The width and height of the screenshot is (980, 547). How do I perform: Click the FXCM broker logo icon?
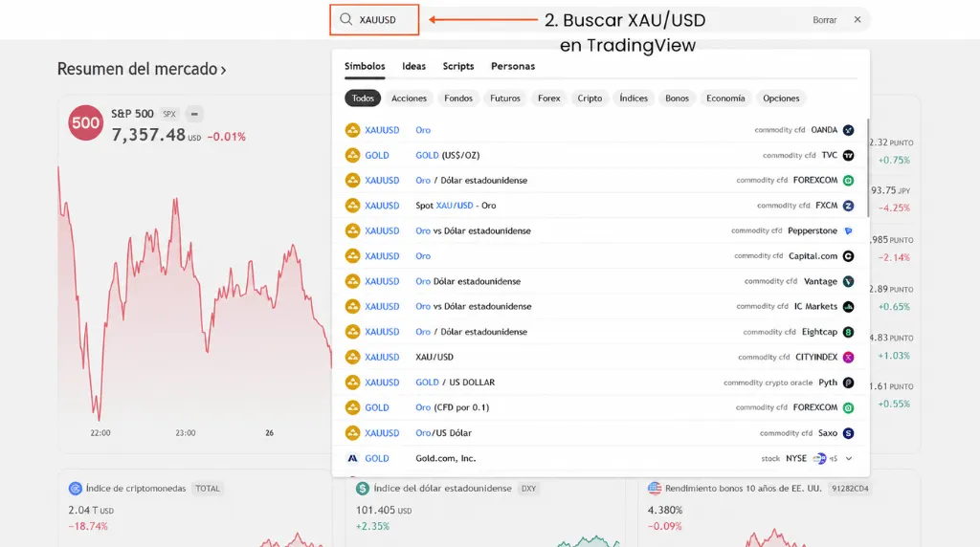pos(848,206)
